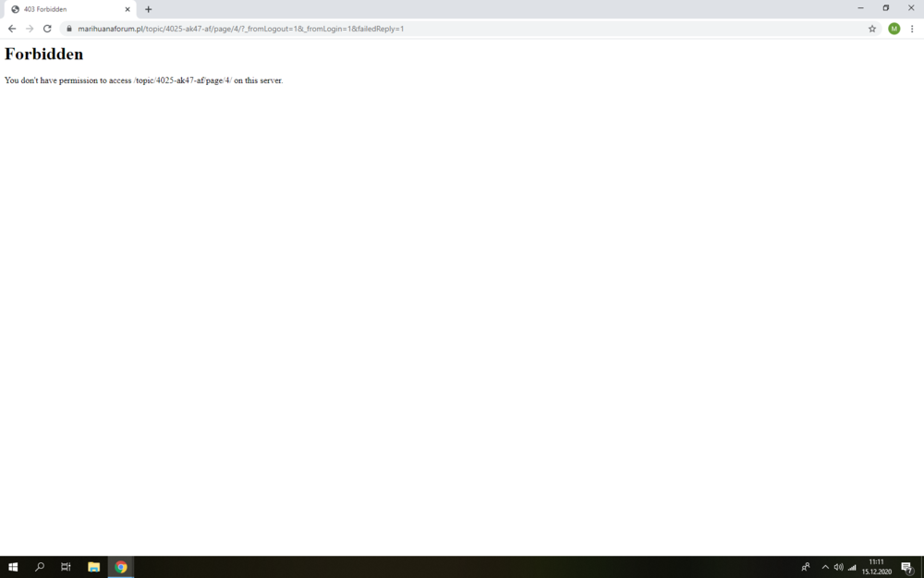Open the taskbar clock and date
The width and height of the screenshot is (924, 578).
pos(876,567)
